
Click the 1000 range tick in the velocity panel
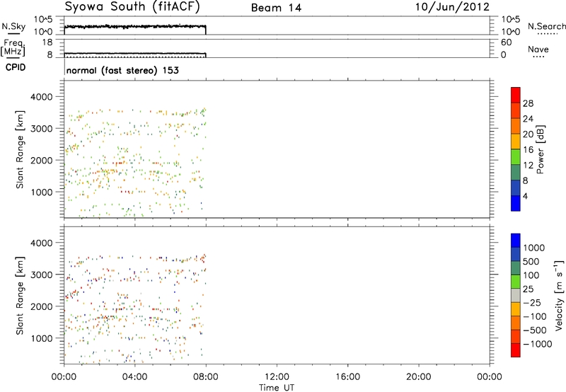click(x=42, y=338)
